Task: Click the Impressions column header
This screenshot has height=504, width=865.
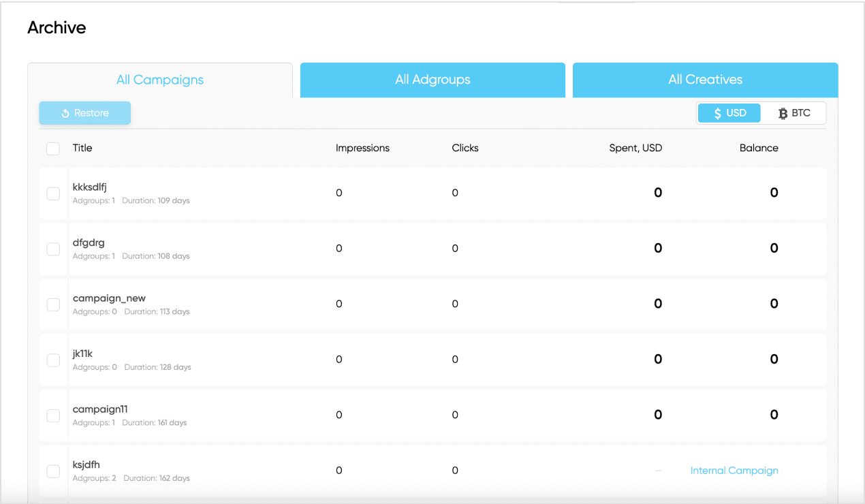Action: [x=362, y=148]
